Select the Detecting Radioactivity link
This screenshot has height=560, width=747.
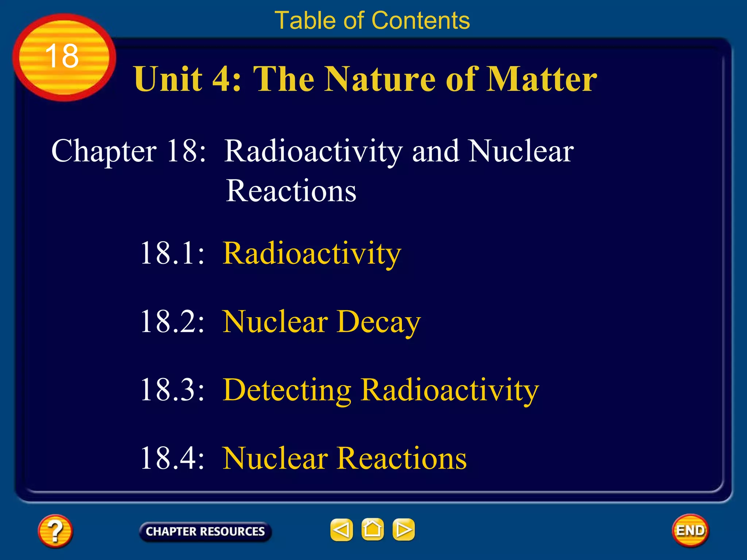(380, 390)
